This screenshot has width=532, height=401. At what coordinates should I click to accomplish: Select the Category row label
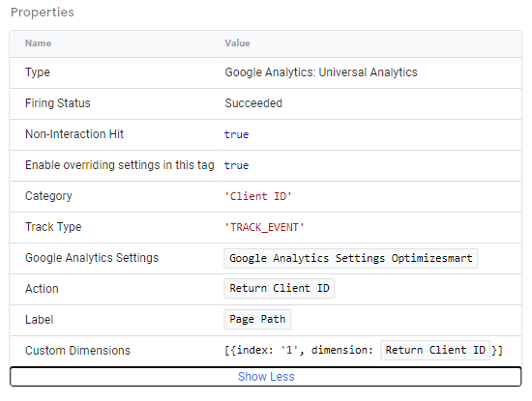48,196
